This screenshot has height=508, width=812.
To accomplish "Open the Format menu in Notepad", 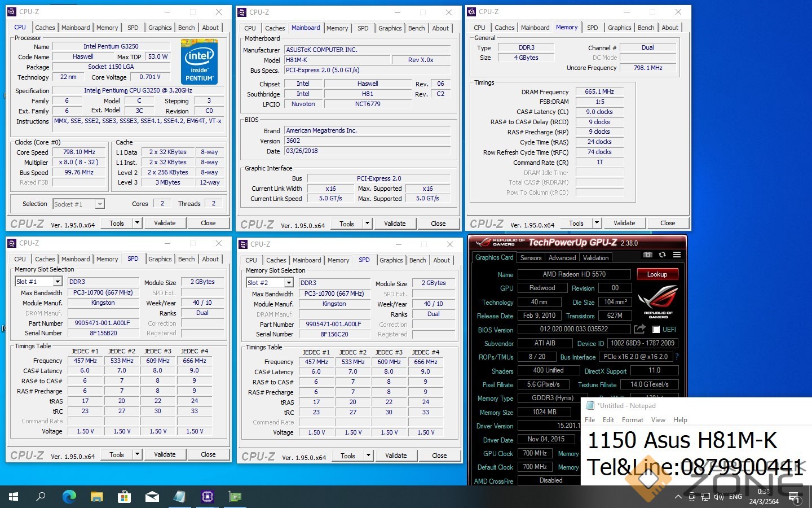I will [x=632, y=420].
